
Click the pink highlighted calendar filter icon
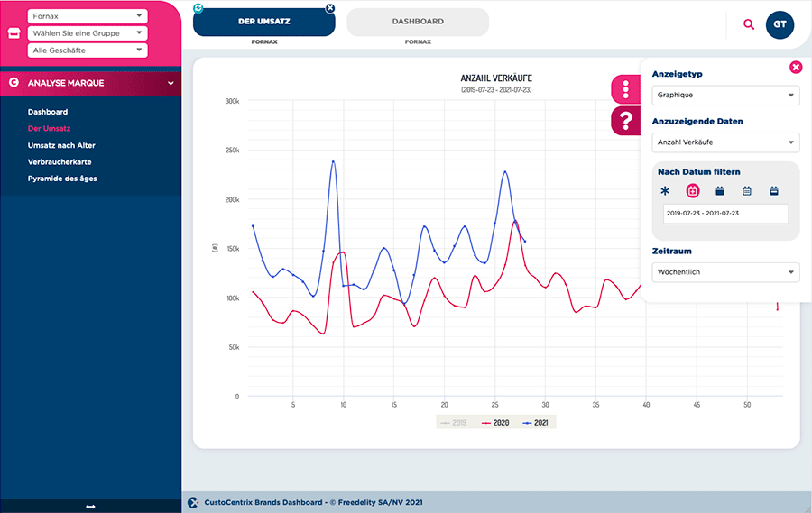(x=693, y=191)
